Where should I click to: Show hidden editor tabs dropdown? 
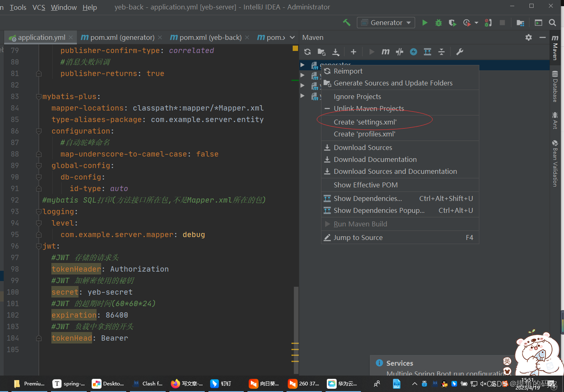292,37
